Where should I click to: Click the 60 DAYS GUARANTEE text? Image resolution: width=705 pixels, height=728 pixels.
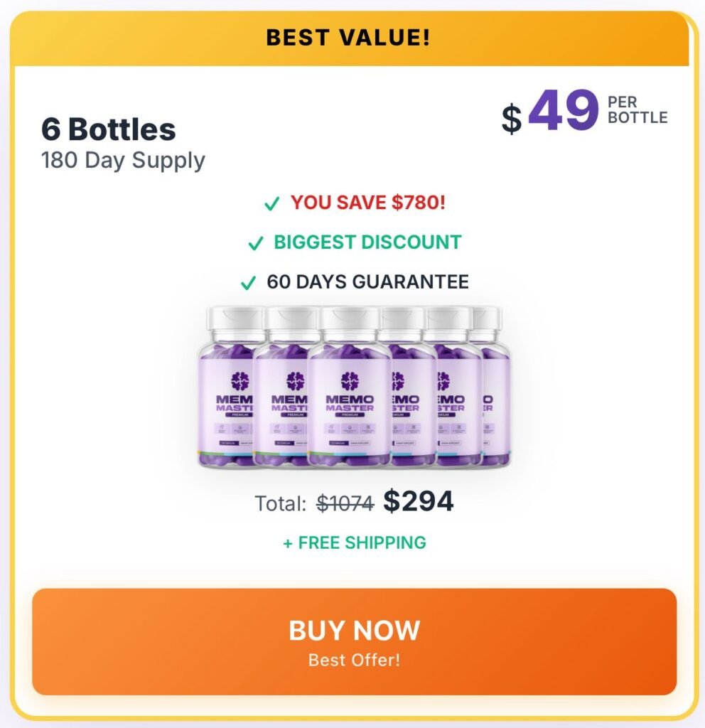pyautogui.click(x=367, y=282)
